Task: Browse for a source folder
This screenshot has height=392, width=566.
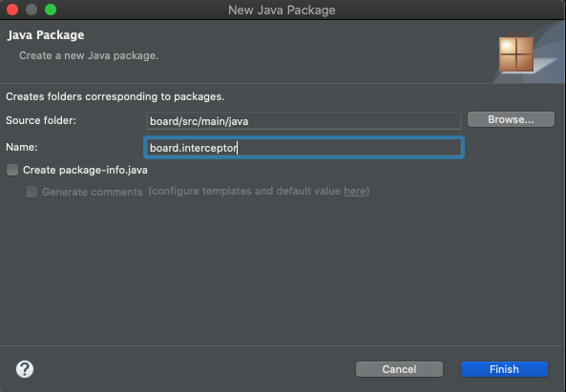Action: (x=511, y=119)
